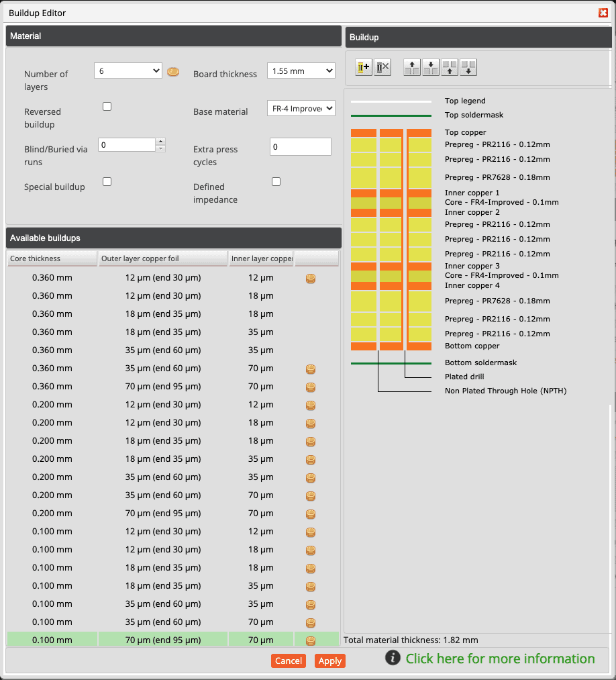This screenshot has height=680, width=616.
Task: Decrease Blind/Buried via runs with down arrow
Action: click(x=161, y=148)
